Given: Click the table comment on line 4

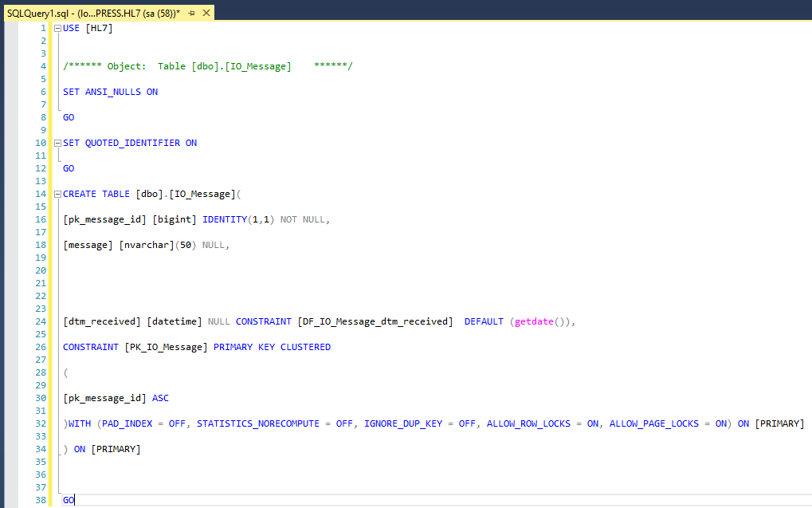Looking at the screenshot, I should click(x=208, y=66).
